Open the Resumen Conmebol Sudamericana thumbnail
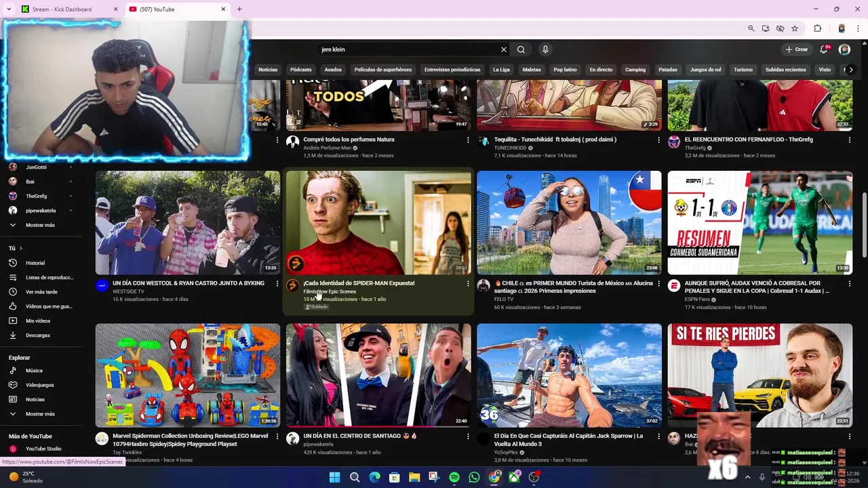 tap(760, 222)
